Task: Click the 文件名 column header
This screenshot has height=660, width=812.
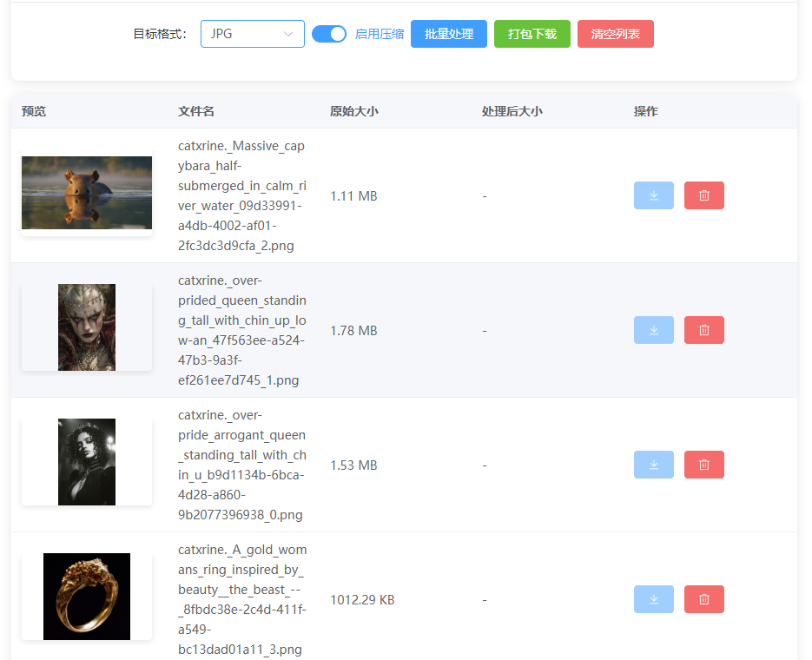Action: coord(195,111)
